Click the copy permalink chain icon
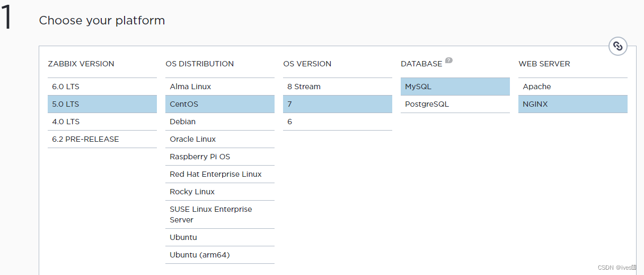644x275 pixels. tap(617, 46)
